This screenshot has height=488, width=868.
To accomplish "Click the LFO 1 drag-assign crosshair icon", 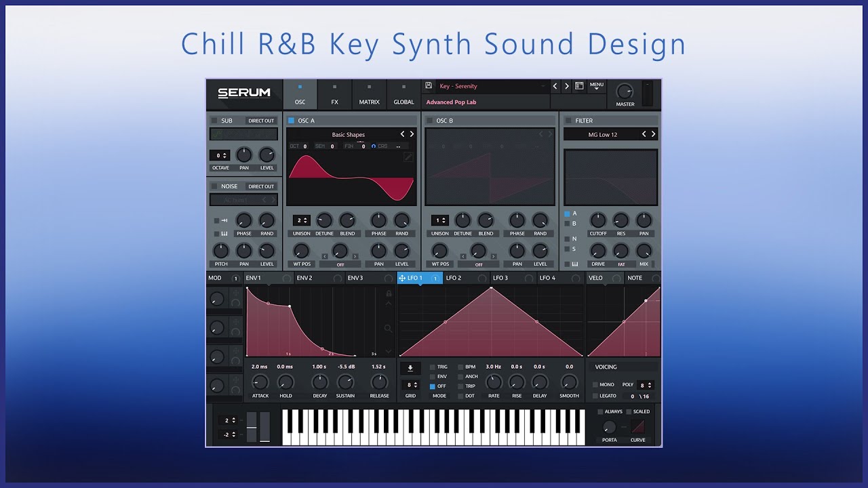I will click(402, 278).
